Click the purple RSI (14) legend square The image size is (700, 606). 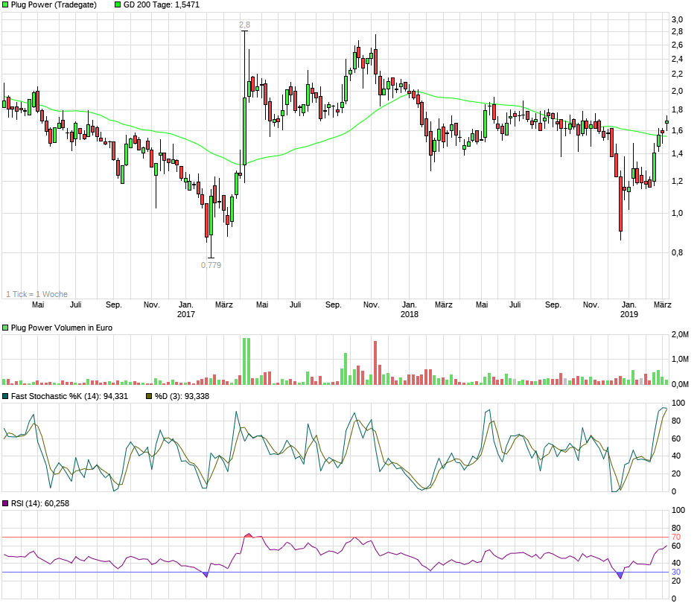coord(5,504)
